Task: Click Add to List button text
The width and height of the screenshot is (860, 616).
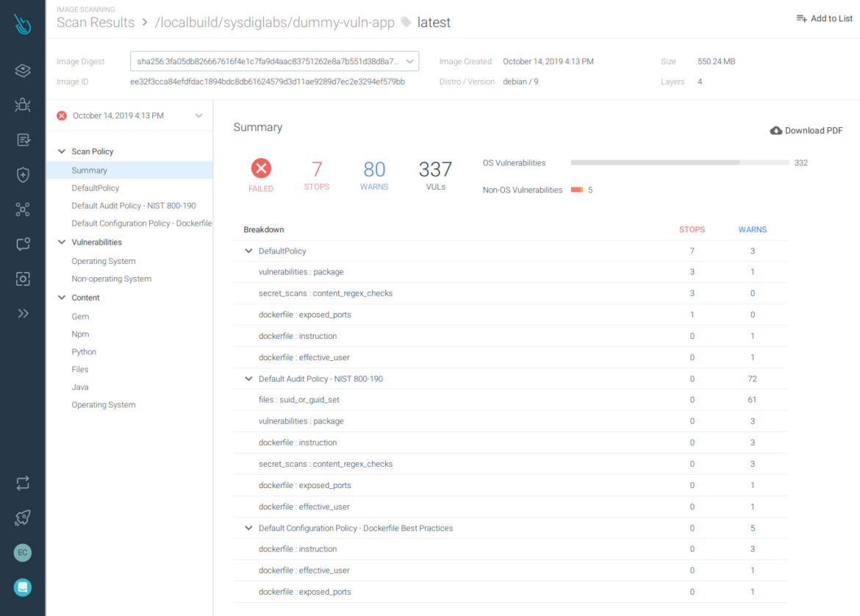Action: [x=831, y=18]
